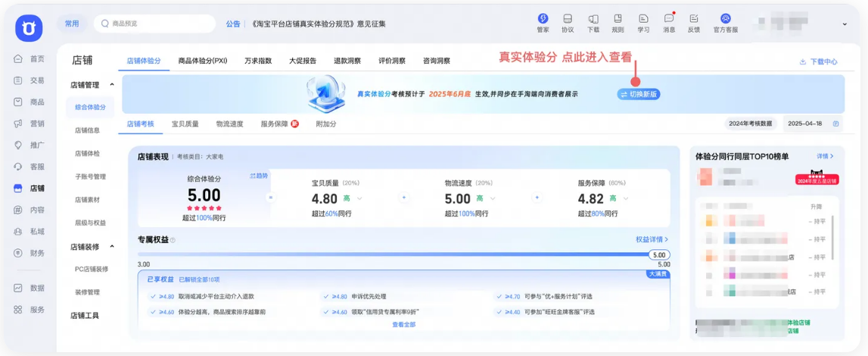Expand 物流速度 score dropdown arrow

click(x=493, y=198)
